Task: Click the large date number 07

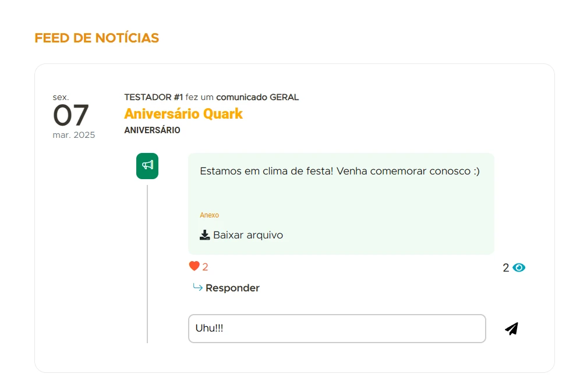Action: click(x=71, y=115)
